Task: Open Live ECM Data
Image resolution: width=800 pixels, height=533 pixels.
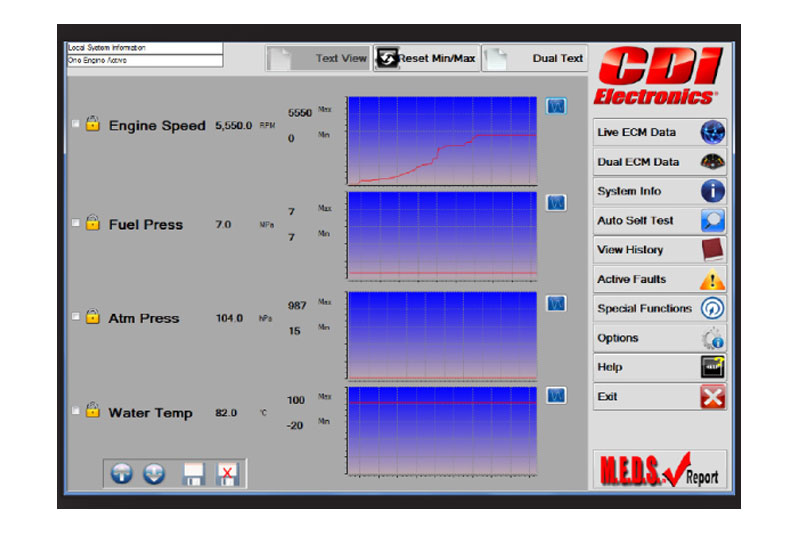Action: 659,132
